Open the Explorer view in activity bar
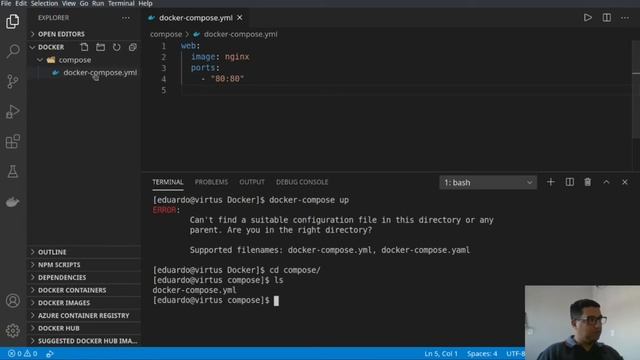 13,21
